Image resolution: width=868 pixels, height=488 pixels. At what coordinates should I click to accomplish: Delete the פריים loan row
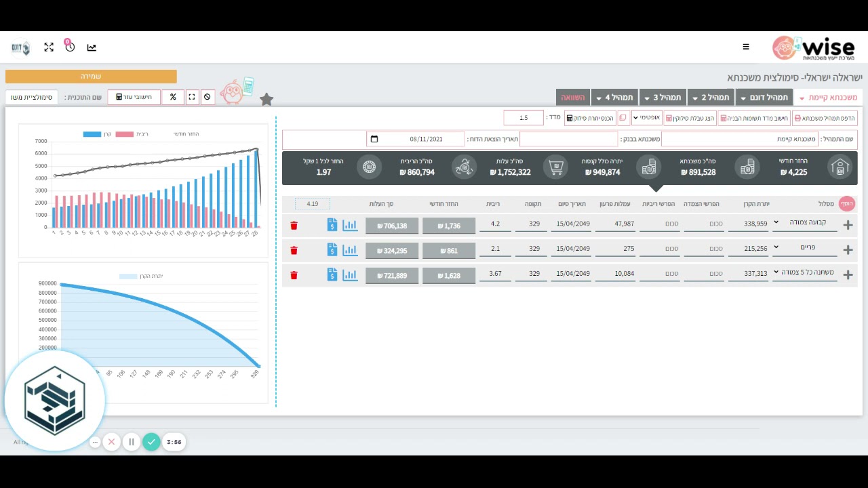point(294,250)
